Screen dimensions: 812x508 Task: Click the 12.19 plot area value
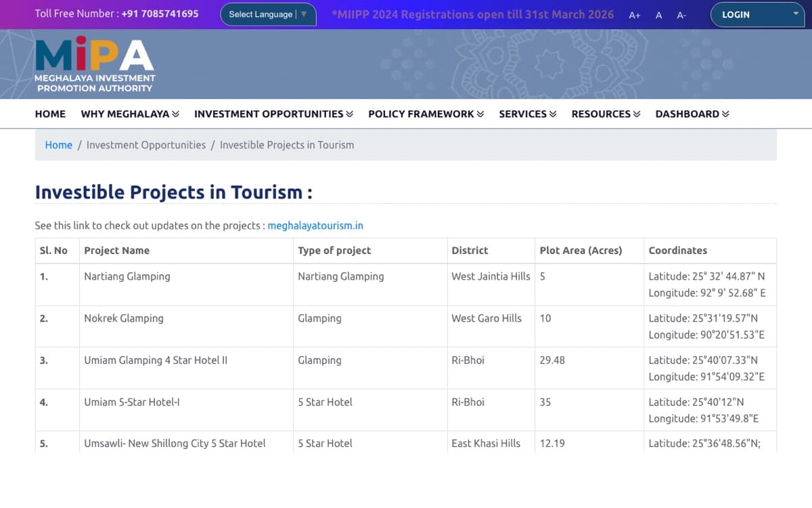pyautogui.click(x=552, y=444)
